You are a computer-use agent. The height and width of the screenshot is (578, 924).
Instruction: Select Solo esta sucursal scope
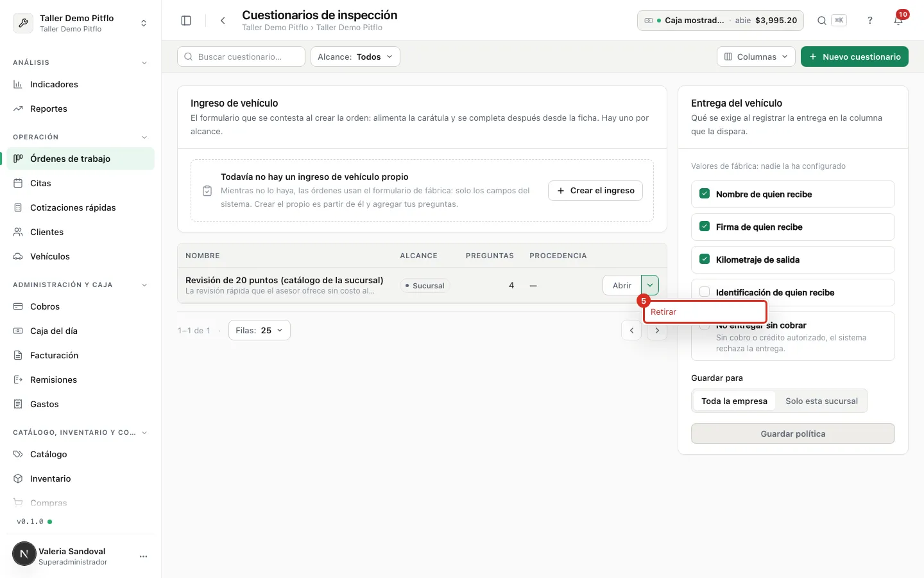click(821, 401)
